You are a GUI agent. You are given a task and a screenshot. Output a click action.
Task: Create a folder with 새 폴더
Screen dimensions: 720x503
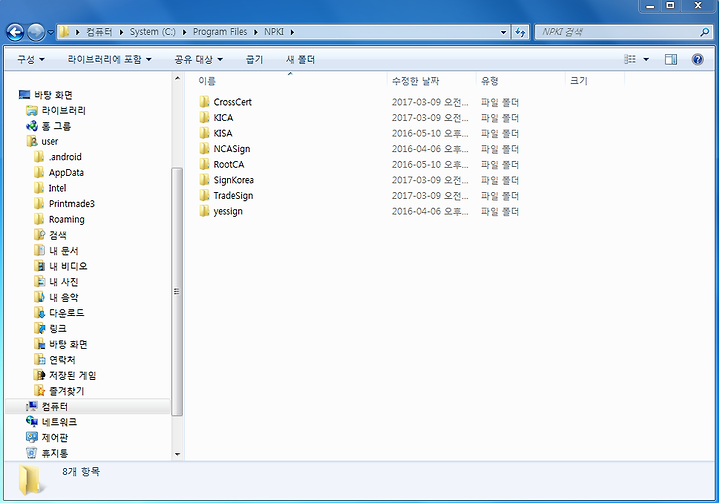point(300,59)
